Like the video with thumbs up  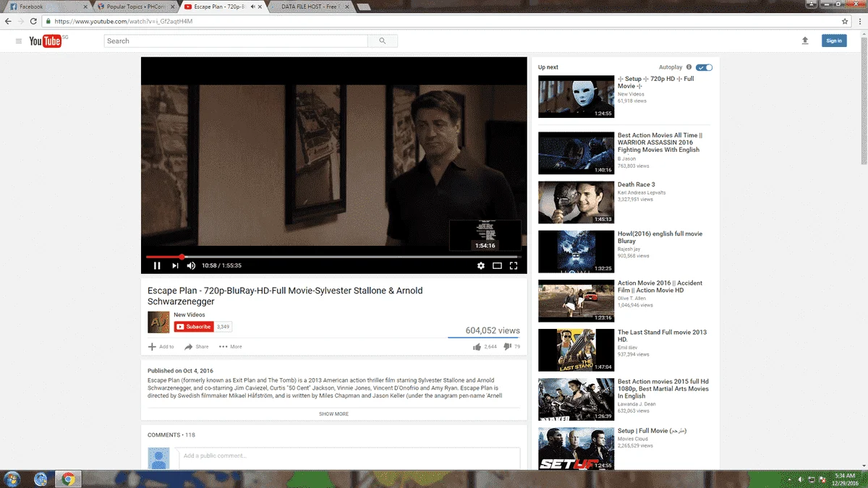click(477, 347)
